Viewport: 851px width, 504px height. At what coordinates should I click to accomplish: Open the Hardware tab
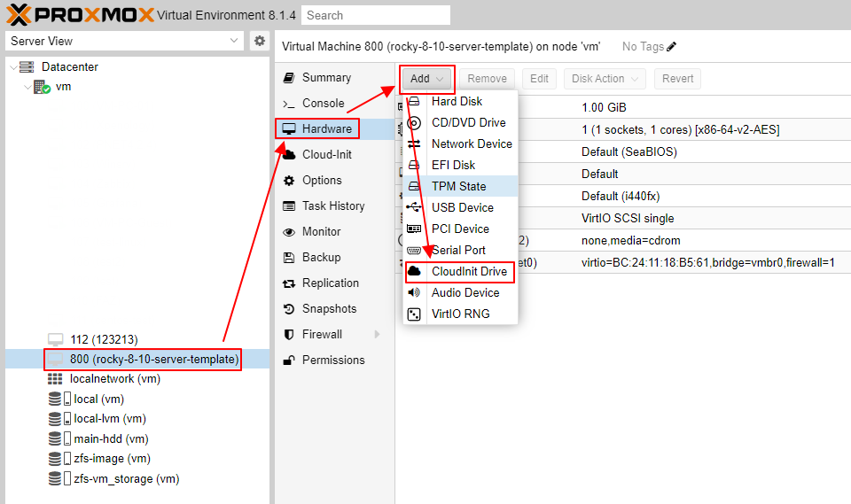click(x=335, y=129)
